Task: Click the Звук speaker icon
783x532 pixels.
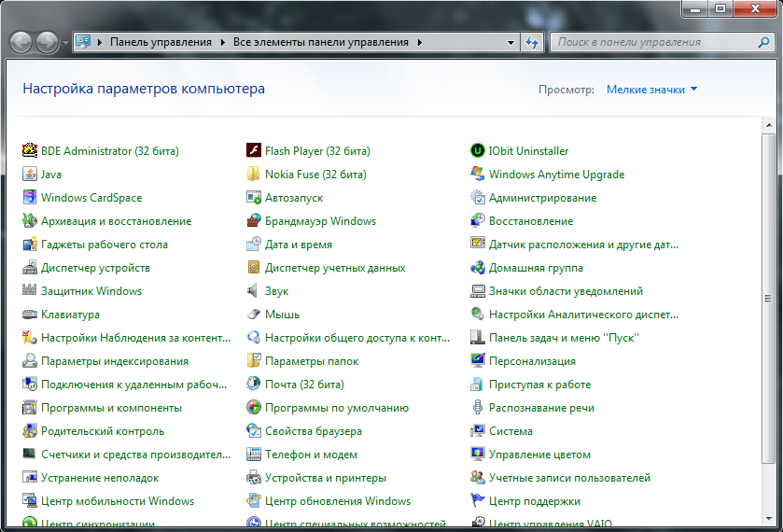Action: [254, 290]
